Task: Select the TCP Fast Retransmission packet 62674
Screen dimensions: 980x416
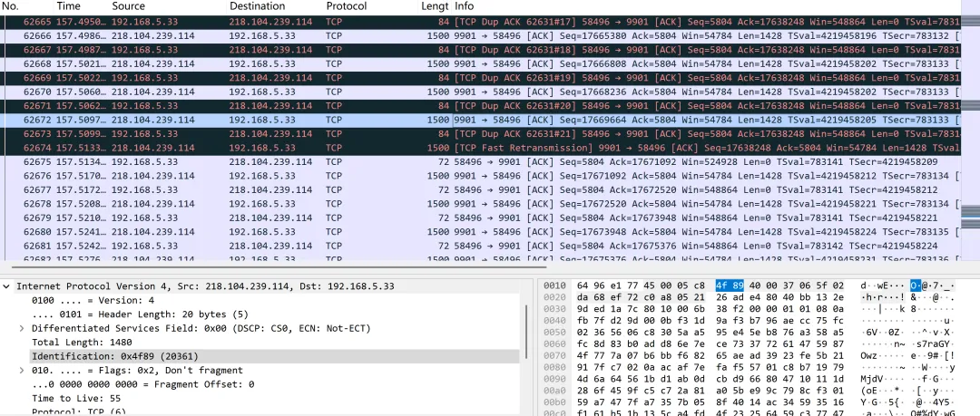Action: pyautogui.click(x=480, y=148)
